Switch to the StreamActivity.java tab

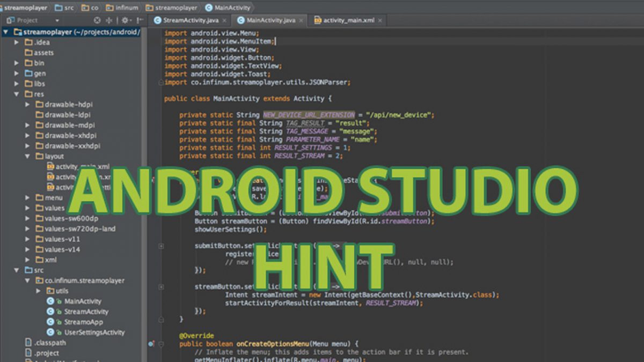point(188,20)
